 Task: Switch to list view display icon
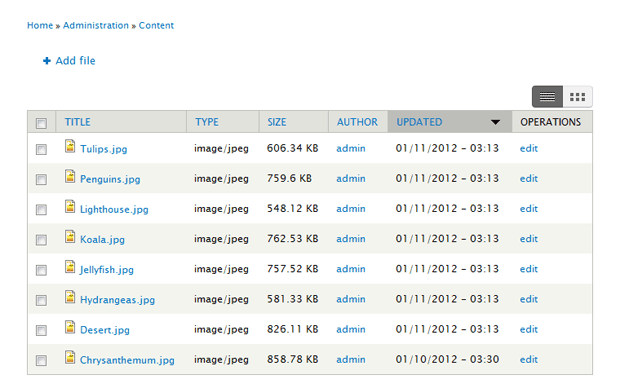click(547, 97)
